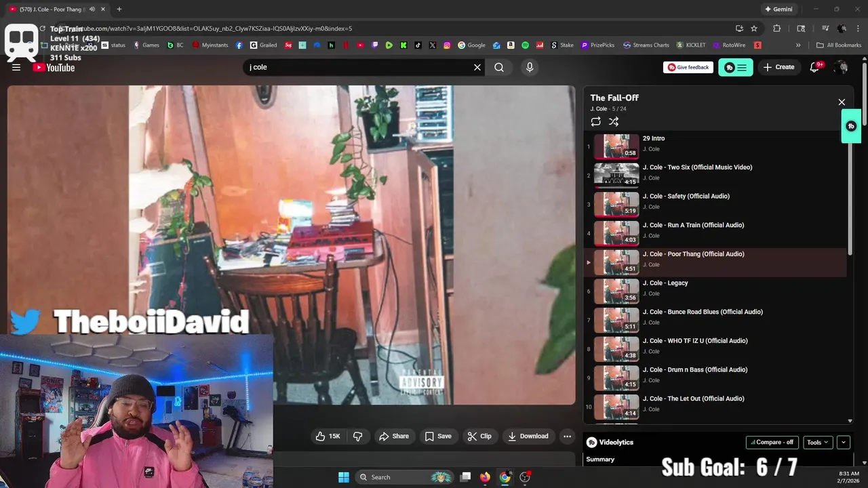Go to the YouTube home logo

[54, 67]
